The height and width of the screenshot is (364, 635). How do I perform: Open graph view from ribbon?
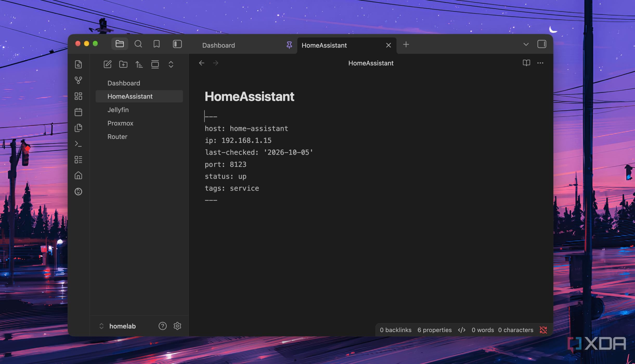(x=78, y=80)
